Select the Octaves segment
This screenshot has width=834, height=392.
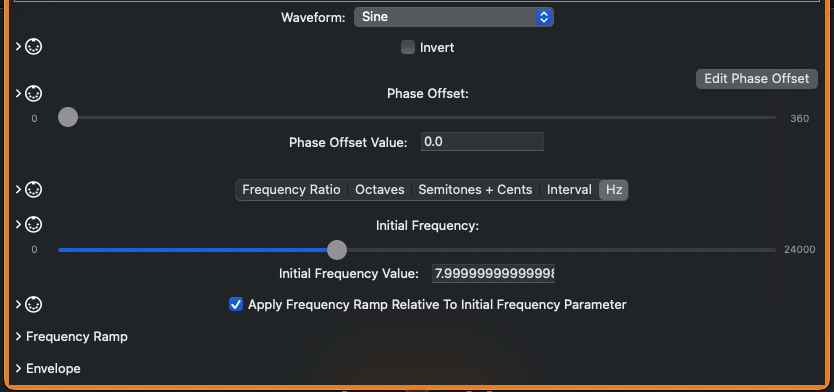[x=380, y=190]
